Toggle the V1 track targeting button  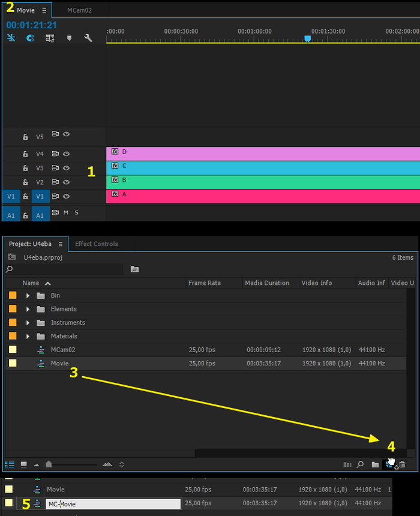tap(40, 196)
